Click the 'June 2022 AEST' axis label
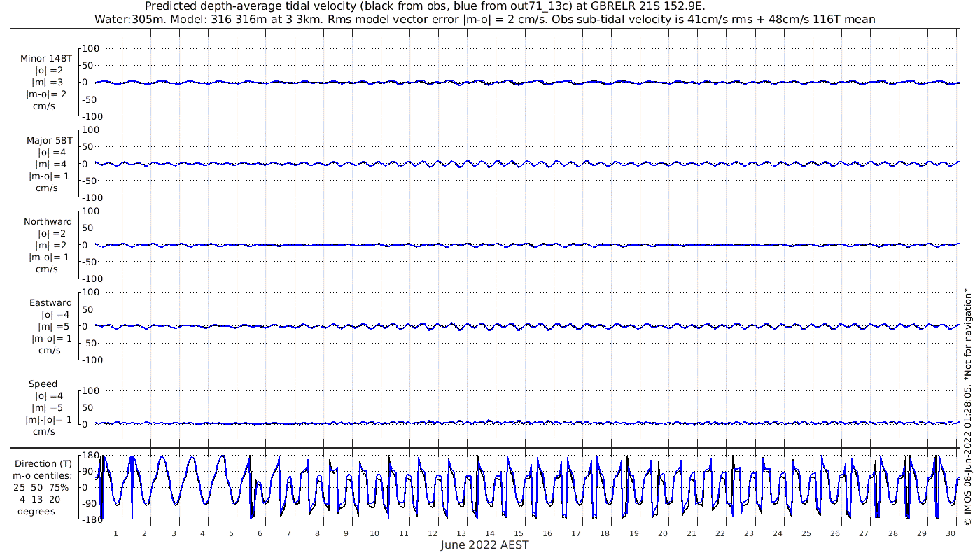Viewport: 980px width, 560px height. coord(484,545)
